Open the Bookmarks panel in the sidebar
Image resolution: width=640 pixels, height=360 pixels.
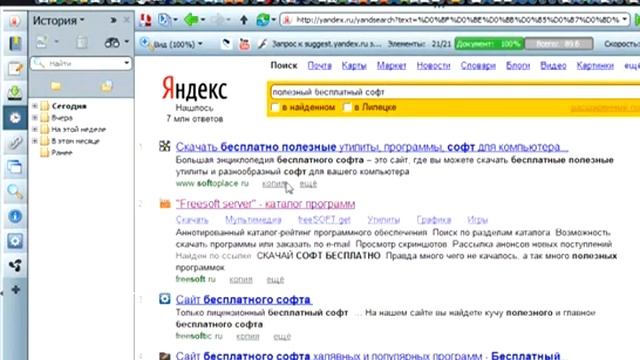pos(15,43)
